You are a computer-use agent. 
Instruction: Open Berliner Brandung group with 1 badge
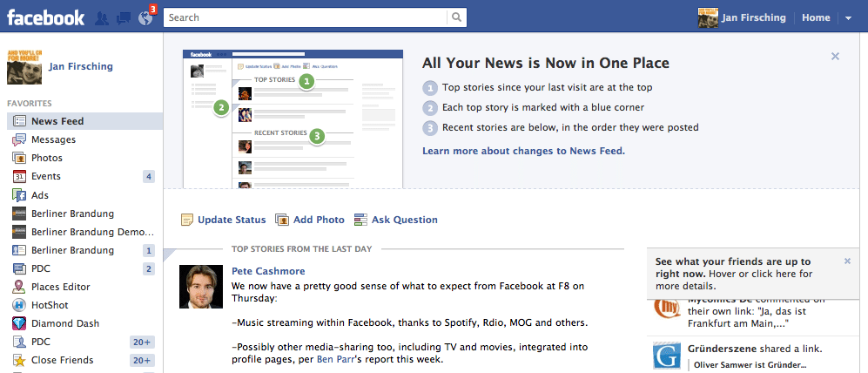[80, 250]
